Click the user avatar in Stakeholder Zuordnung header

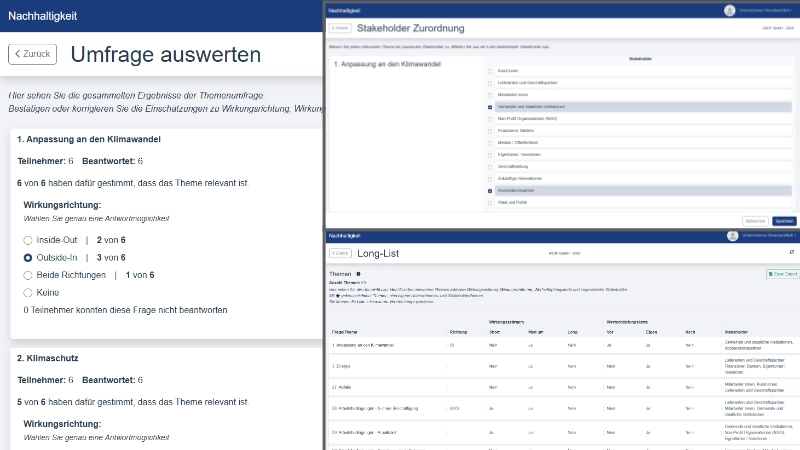730,10
